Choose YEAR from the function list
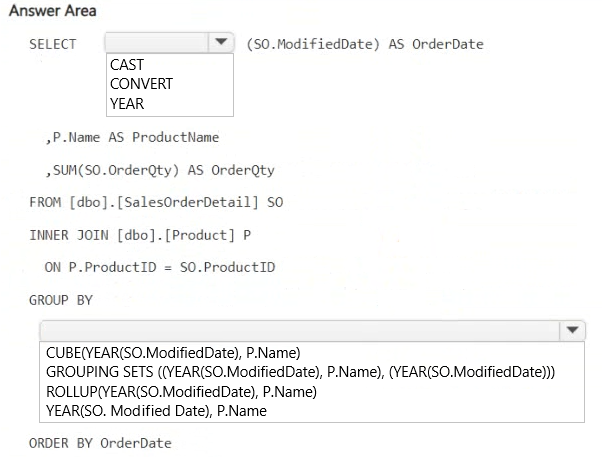Screen dimensions: 602x457 tap(127, 104)
